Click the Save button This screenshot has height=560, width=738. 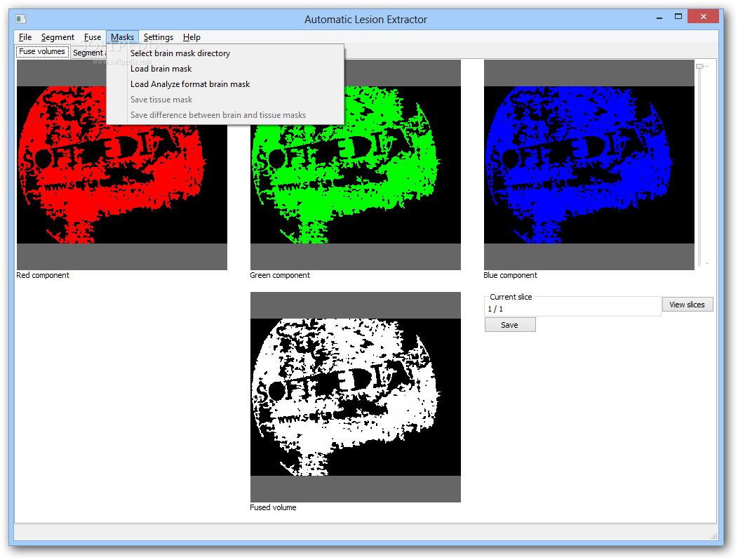click(x=510, y=325)
